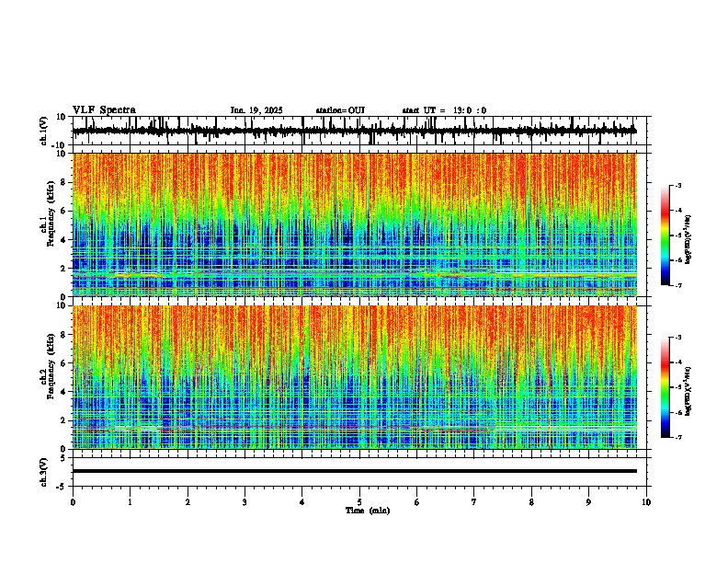Click the "6" kHz tick on ch.1 spectrogram
Viewport: 728px width, 563px height.
pyautogui.click(x=64, y=212)
